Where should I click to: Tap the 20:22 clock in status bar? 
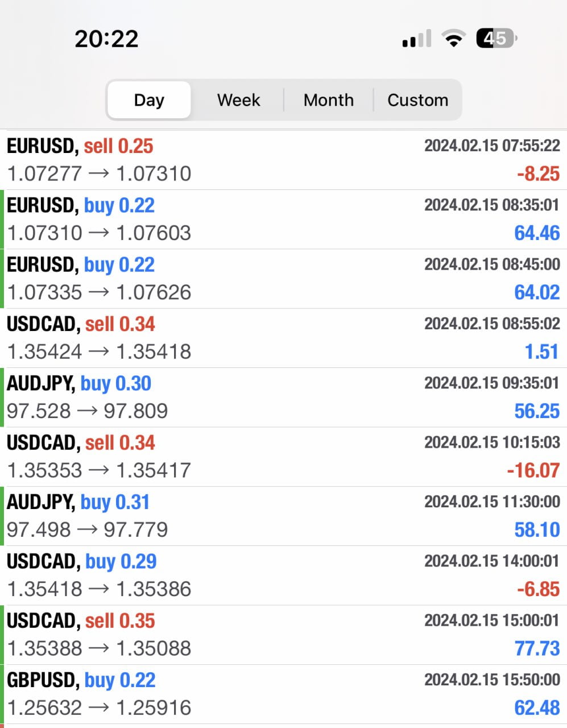(x=106, y=39)
